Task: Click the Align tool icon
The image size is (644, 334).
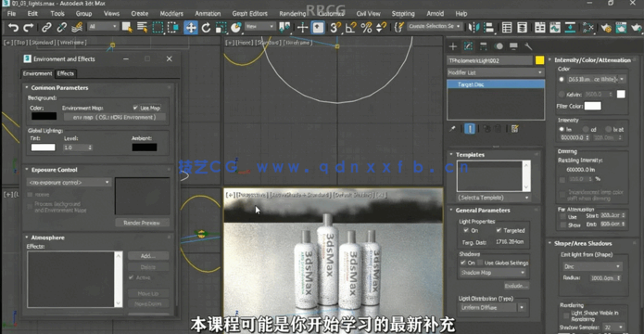Action: pos(488,28)
